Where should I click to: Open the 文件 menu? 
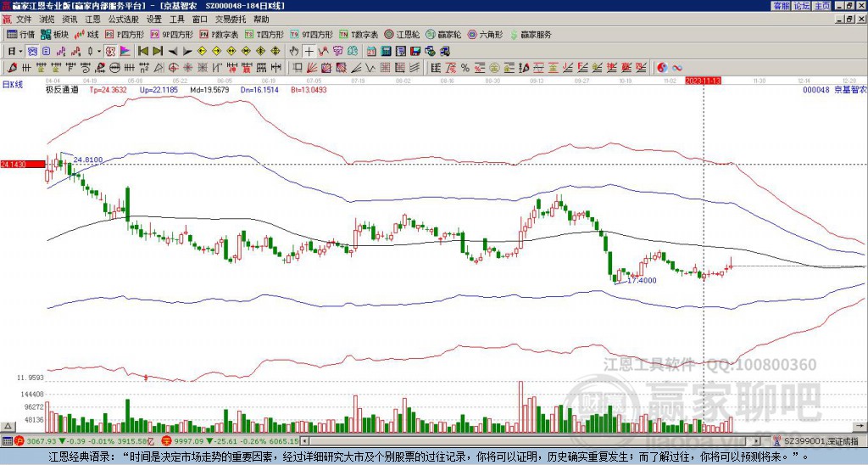click(24, 20)
